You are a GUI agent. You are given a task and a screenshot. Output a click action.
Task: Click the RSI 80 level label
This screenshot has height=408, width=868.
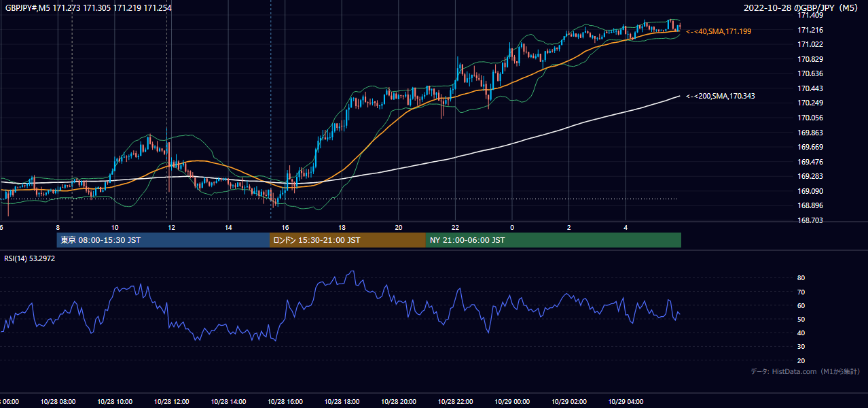801,278
